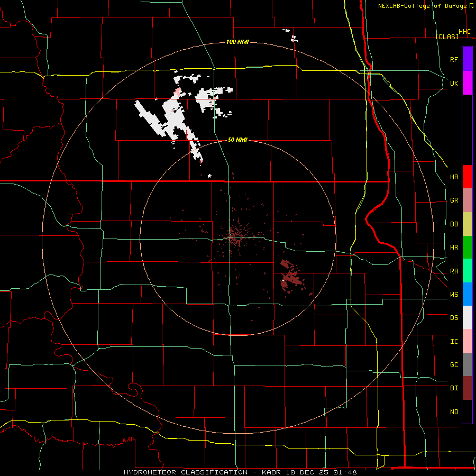The image size is (476, 476).
Task: Click the RA legend label
Action: tap(454, 271)
